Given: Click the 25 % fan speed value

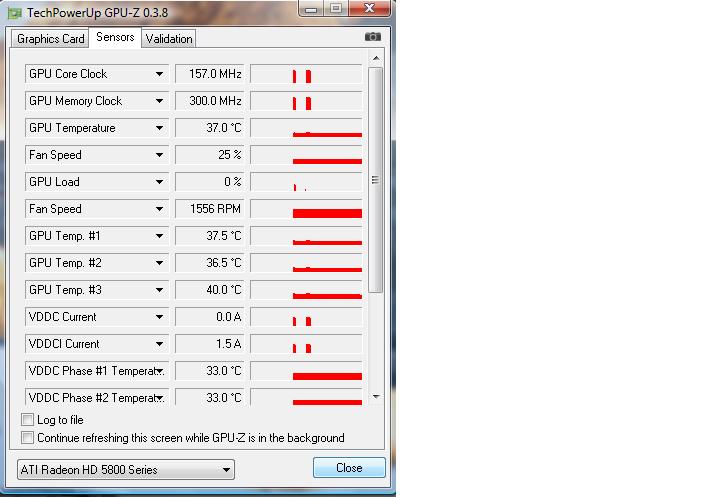Looking at the screenshot, I should pyautogui.click(x=210, y=155).
